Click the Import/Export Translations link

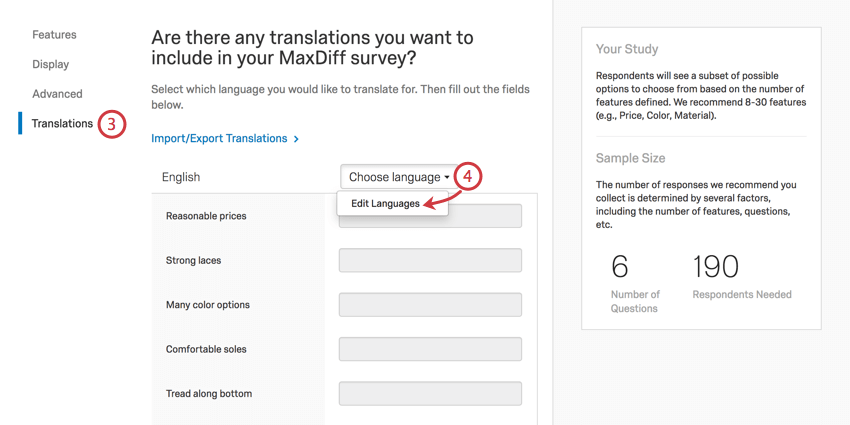click(219, 139)
